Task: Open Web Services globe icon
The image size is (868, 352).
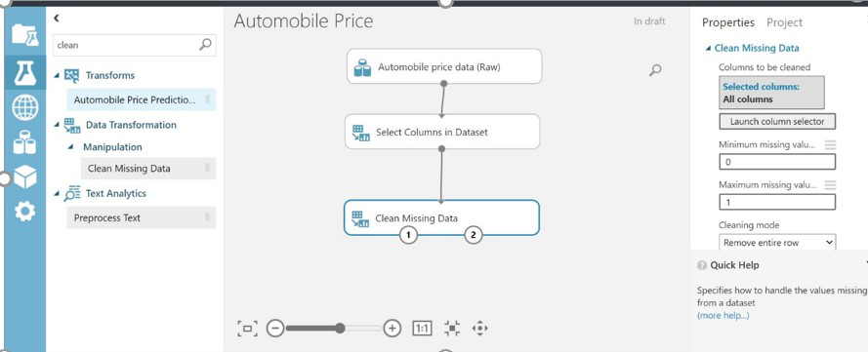Action: pos(25,108)
